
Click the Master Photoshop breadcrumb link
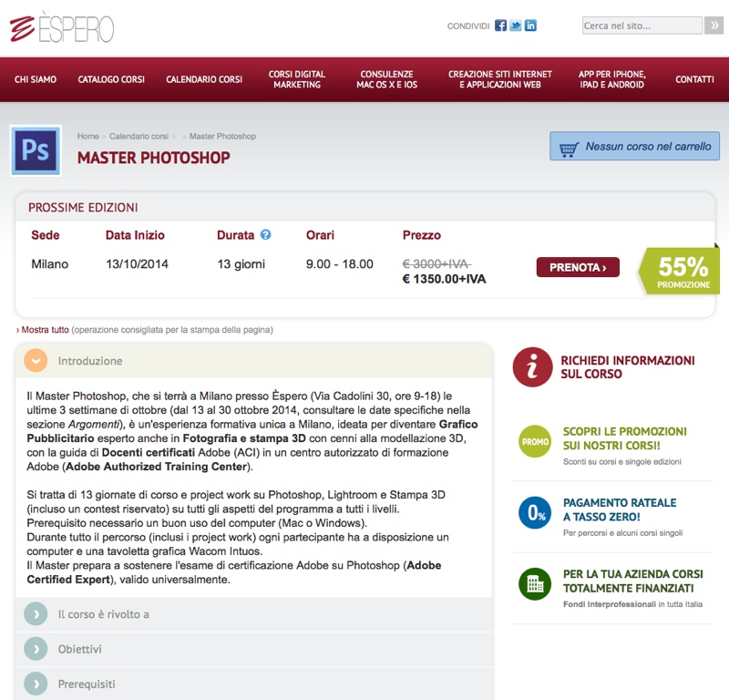point(222,137)
